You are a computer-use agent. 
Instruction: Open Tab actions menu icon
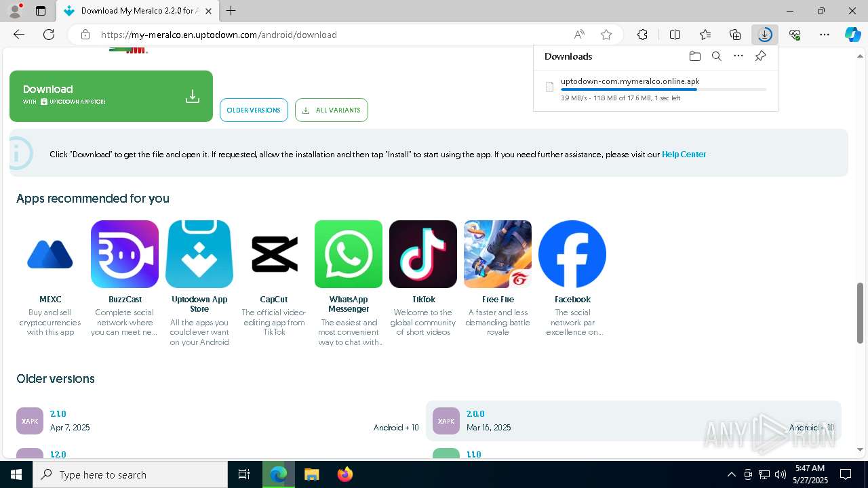41,11
